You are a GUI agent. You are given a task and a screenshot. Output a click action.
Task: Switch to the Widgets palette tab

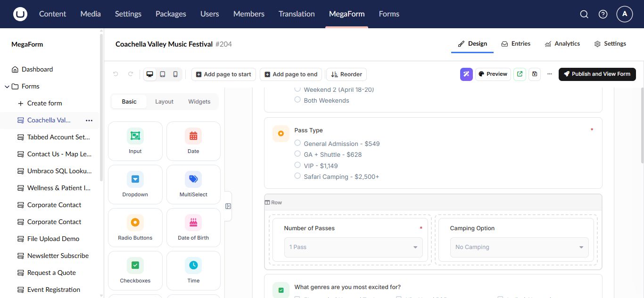tap(199, 102)
